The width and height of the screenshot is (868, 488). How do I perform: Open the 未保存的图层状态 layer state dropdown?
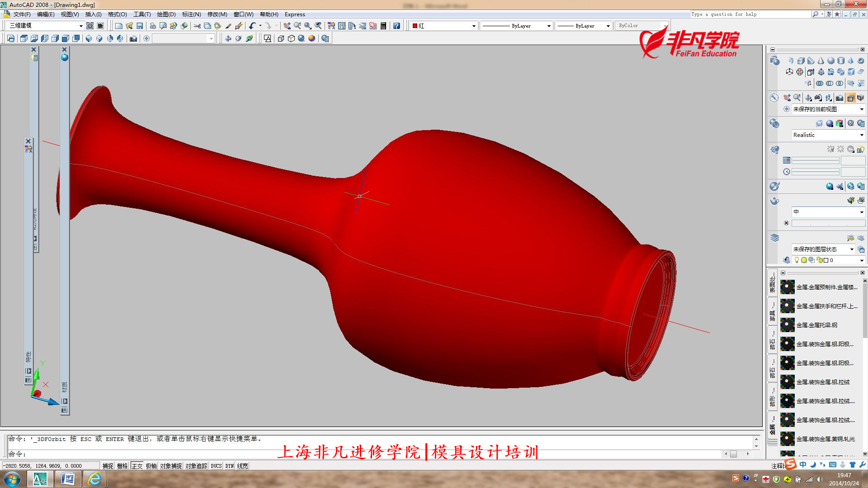823,249
